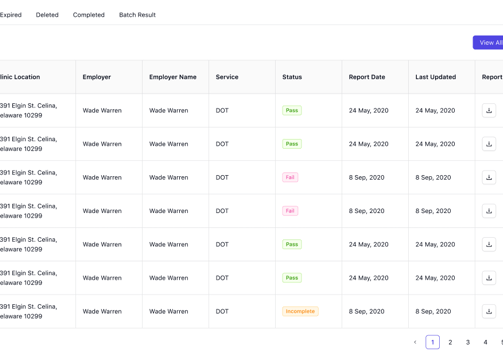Click the Pass badge in the first row

click(292, 110)
